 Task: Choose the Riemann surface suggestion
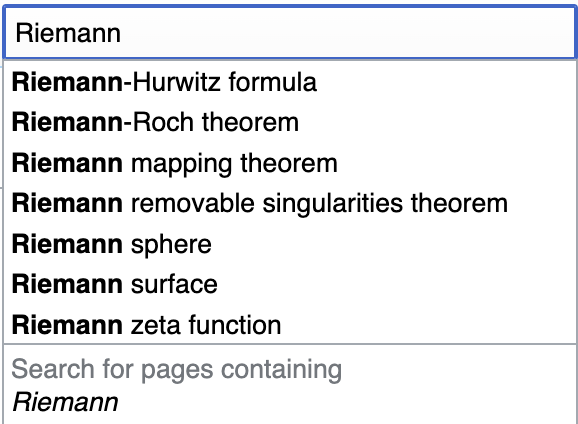tap(290, 284)
